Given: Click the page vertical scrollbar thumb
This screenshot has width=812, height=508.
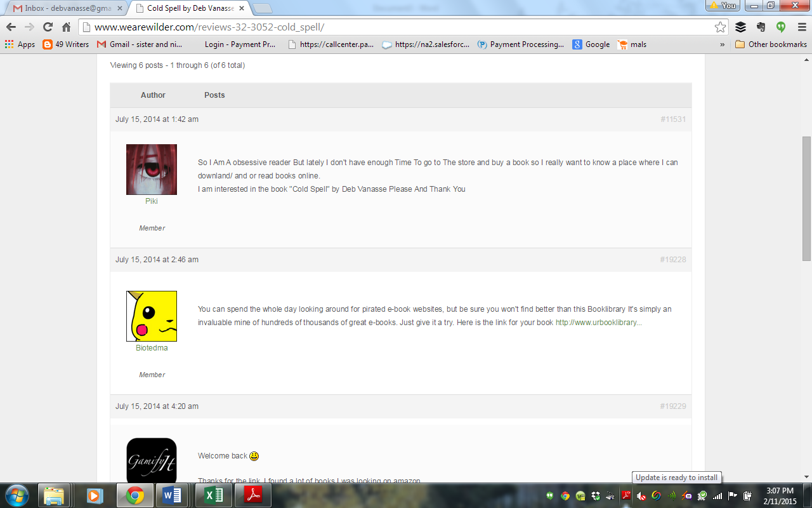Looking at the screenshot, I should 806,198.
